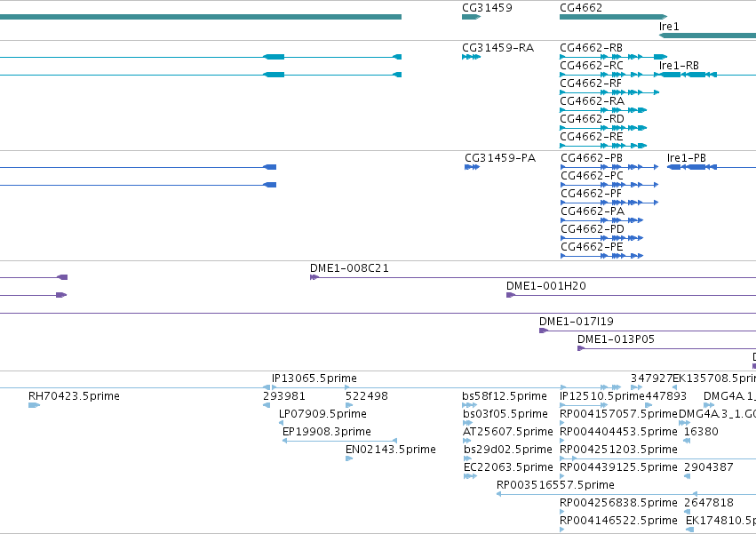Click the Ire1 gene label
Viewport: 756px width, 534px height.
(x=669, y=27)
